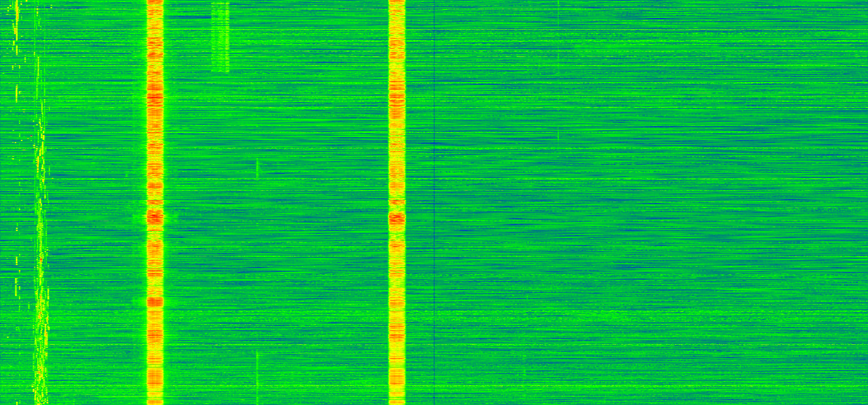Click the right wide orange signal band
The image size is (868, 405).
397,163
